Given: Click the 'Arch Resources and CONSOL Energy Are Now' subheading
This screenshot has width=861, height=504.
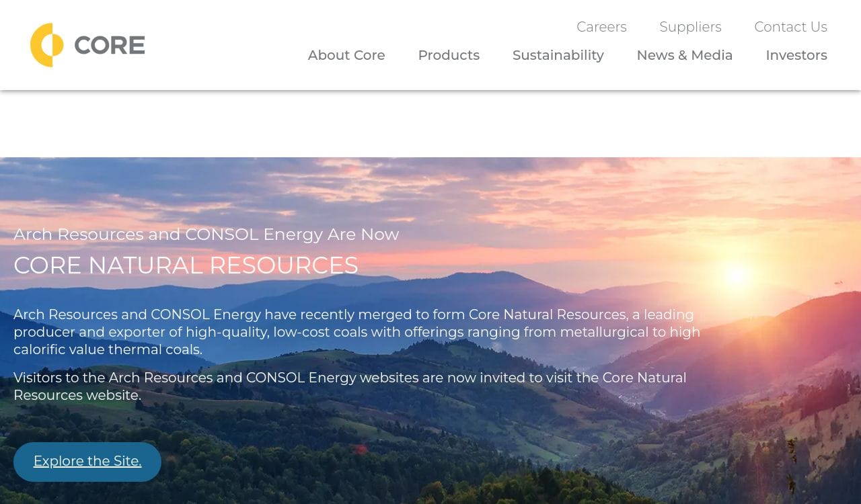Looking at the screenshot, I should (206, 234).
